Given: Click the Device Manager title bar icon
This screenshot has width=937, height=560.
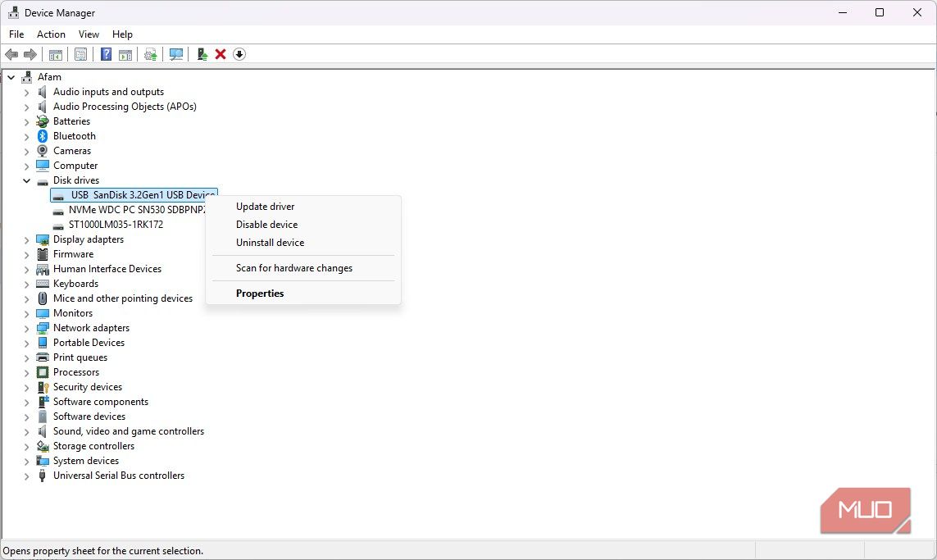Looking at the screenshot, I should point(13,12).
